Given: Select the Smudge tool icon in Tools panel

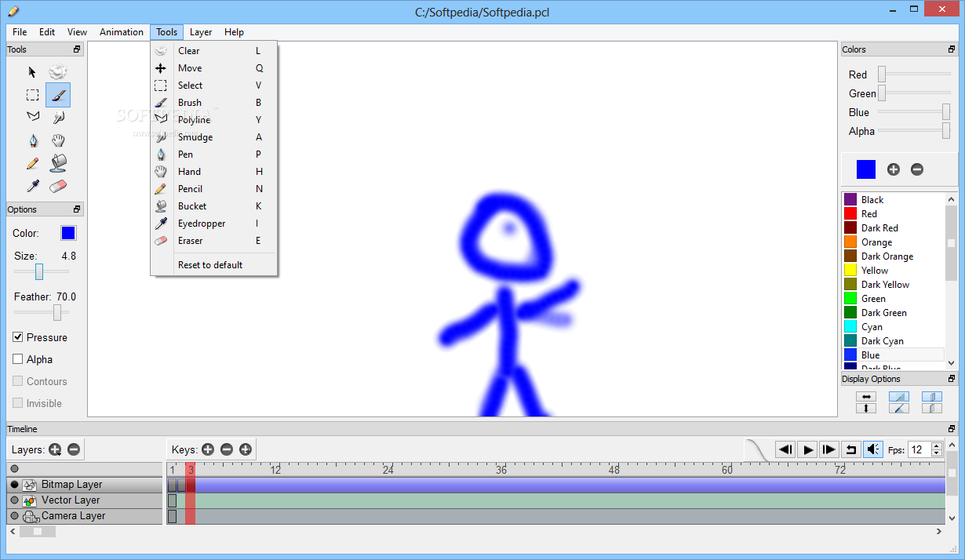Looking at the screenshot, I should click(58, 118).
